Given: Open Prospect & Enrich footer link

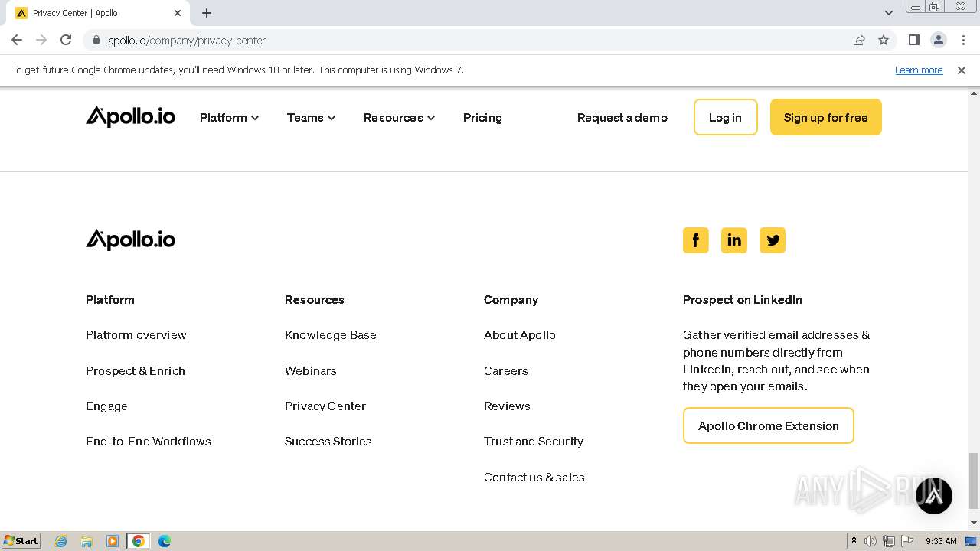Looking at the screenshot, I should pos(136,370).
